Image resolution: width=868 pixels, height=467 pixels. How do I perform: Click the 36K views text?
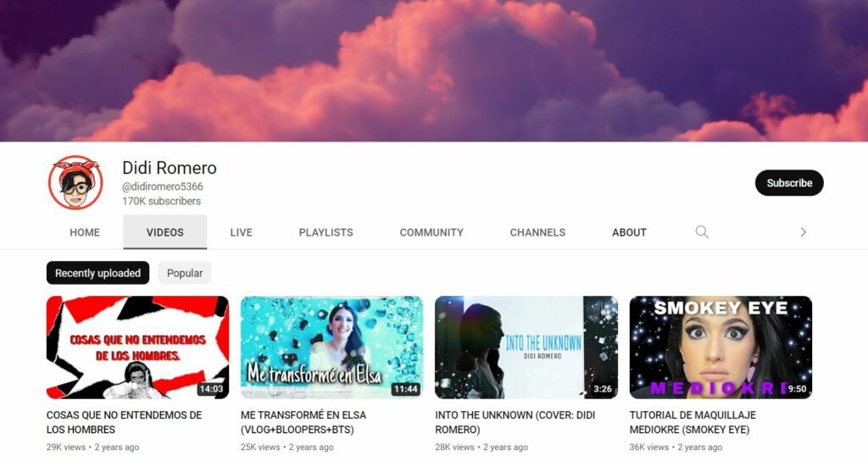(x=648, y=447)
